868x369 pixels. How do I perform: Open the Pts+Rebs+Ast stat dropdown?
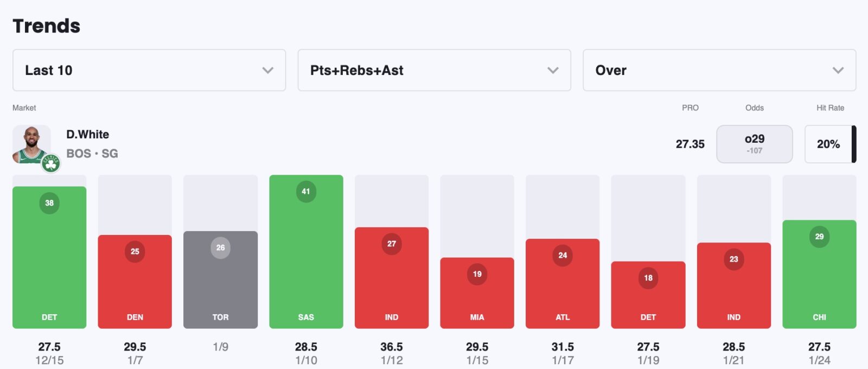pyautogui.click(x=434, y=71)
